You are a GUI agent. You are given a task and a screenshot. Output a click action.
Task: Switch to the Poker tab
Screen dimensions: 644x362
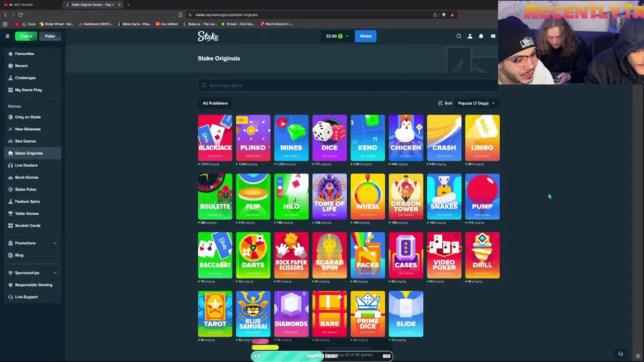pos(50,36)
